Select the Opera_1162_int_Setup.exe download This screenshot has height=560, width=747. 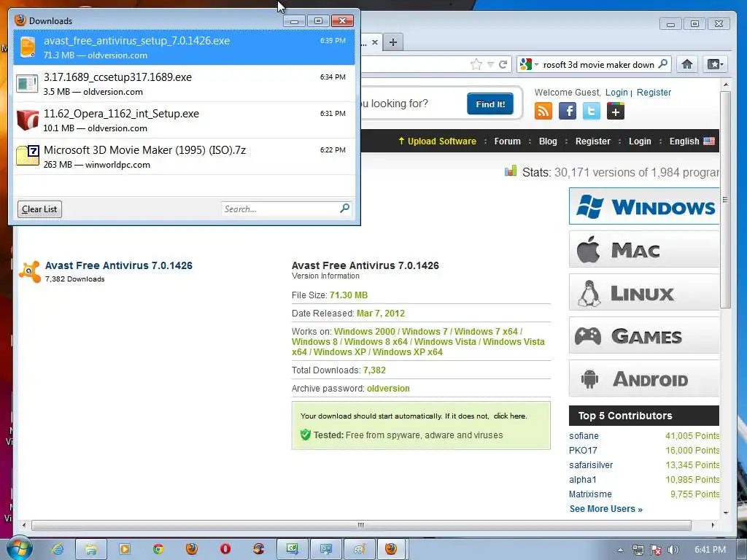[x=184, y=120]
